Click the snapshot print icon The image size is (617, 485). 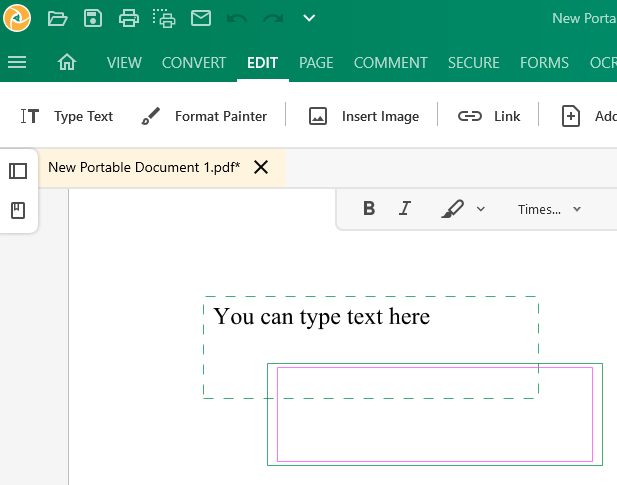pyautogui.click(x=164, y=18)
